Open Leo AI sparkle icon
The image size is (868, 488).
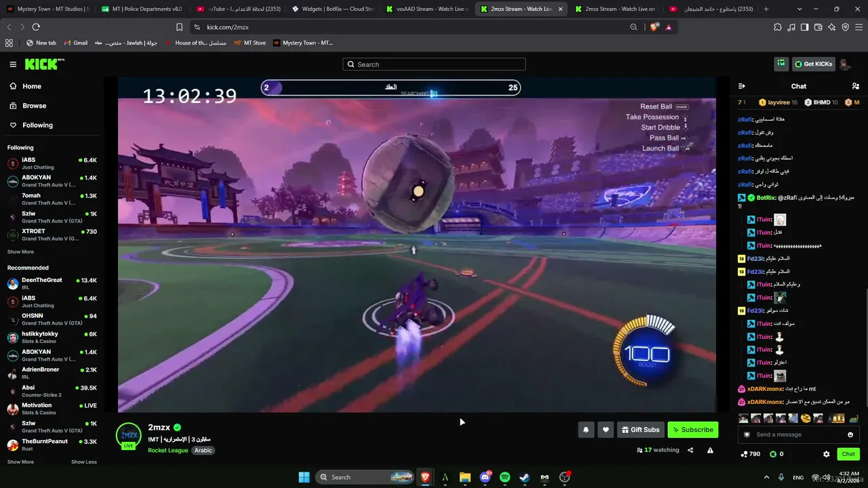(832, 27)
